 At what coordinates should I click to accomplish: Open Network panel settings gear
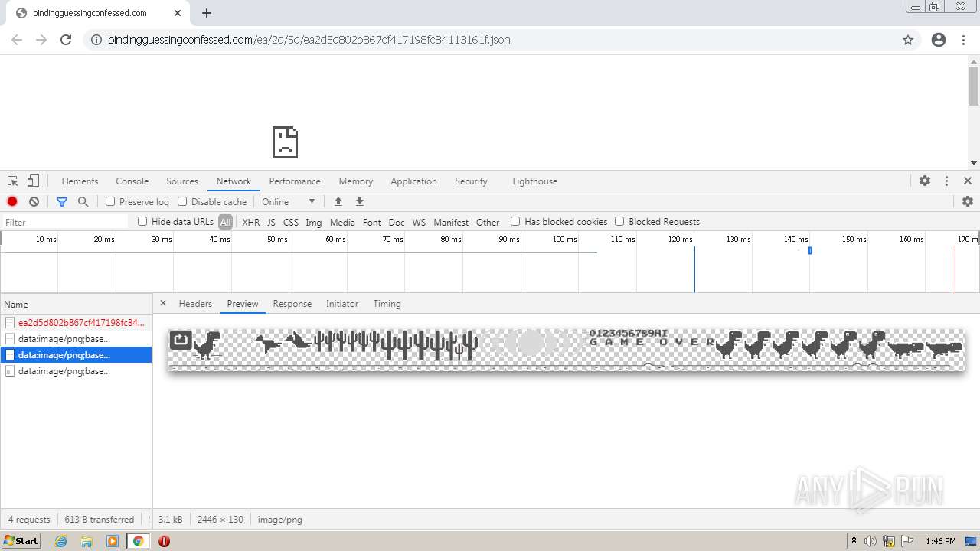point(968,201)
